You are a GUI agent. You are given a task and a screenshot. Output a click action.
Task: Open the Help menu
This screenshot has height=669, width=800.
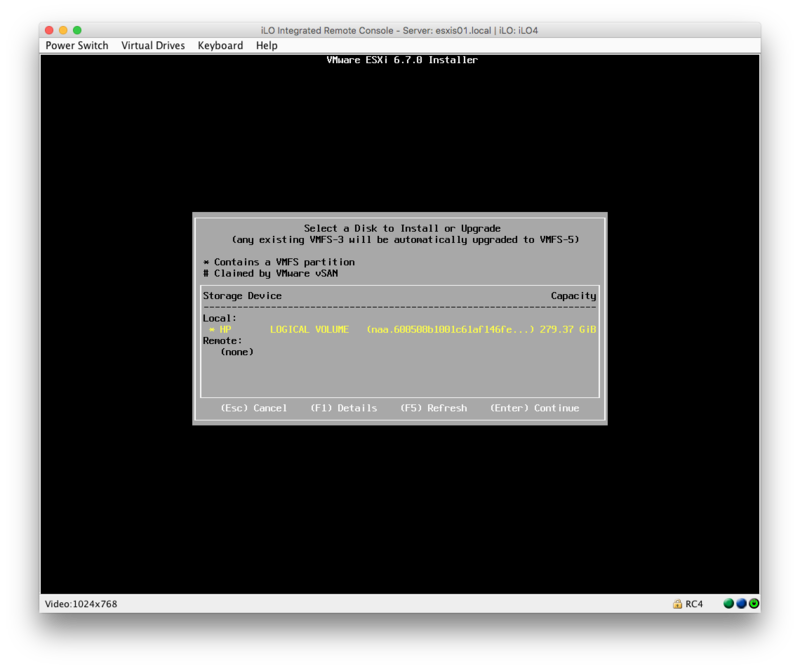pyautogui.click(x=266, y=45)
